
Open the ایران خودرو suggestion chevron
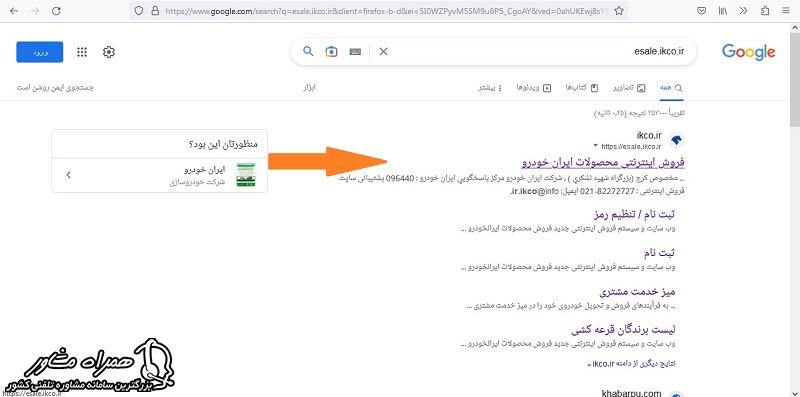tap(68, 175)
